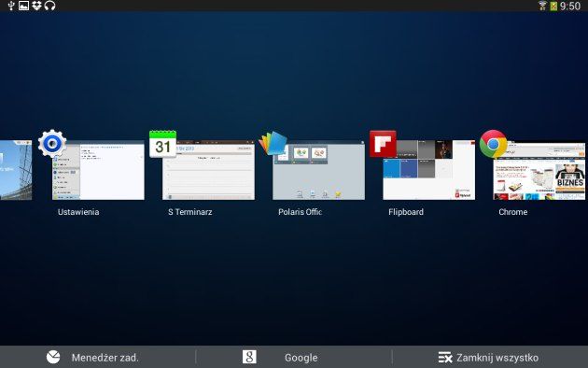The width and height of the screenshot is (588, 368).
Task: Click the Ustawienia label
Action: pos(78,212)
